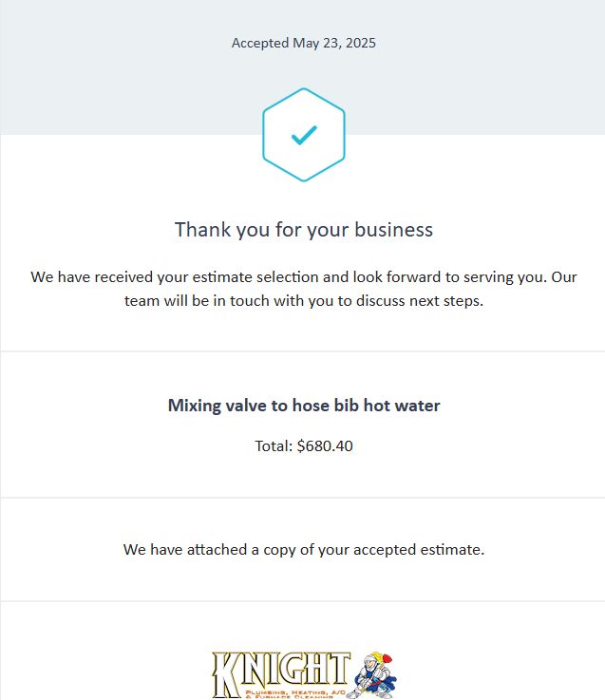The image size is (605, 700).
Task: Click the blue checkmark hexagon icon
Action: (x=303, y=135)
